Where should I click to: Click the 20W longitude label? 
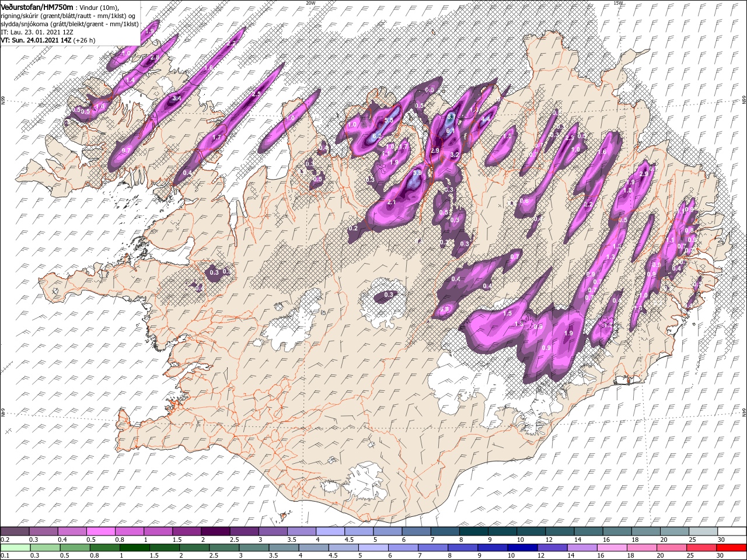tap(310, 3)
